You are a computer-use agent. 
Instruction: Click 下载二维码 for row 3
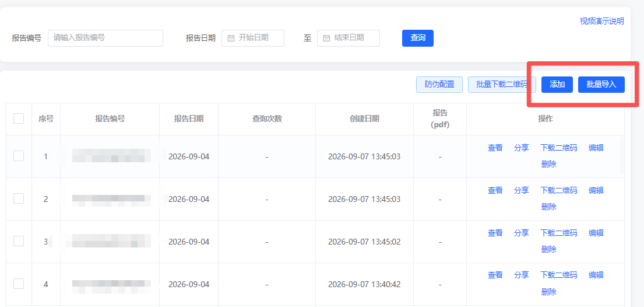(558, 233)
